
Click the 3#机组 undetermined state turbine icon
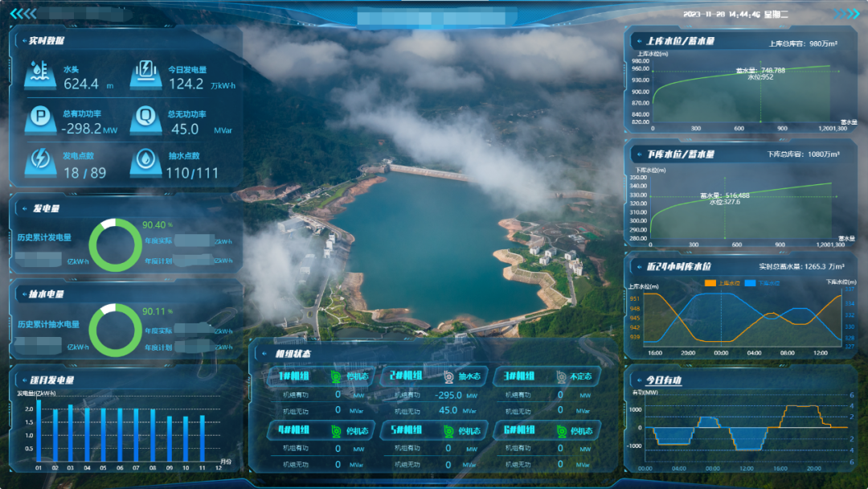click(x=561, y=376)
